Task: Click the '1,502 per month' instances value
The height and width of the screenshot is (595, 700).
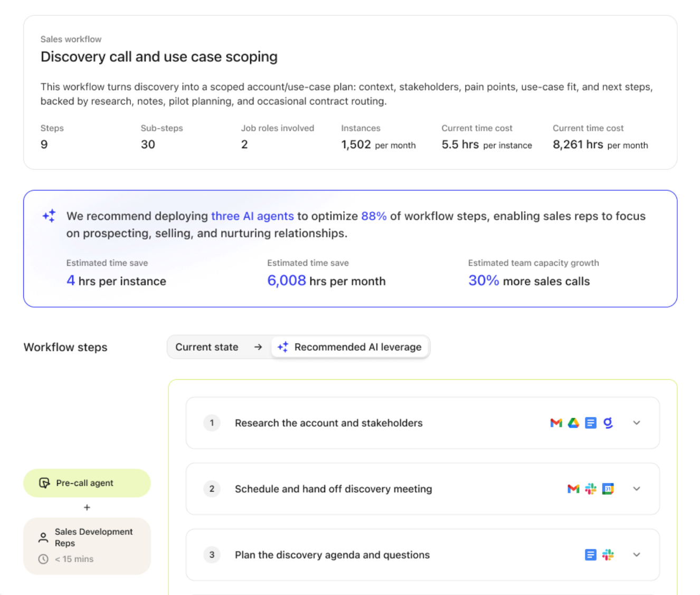Action: coord(379,145)
